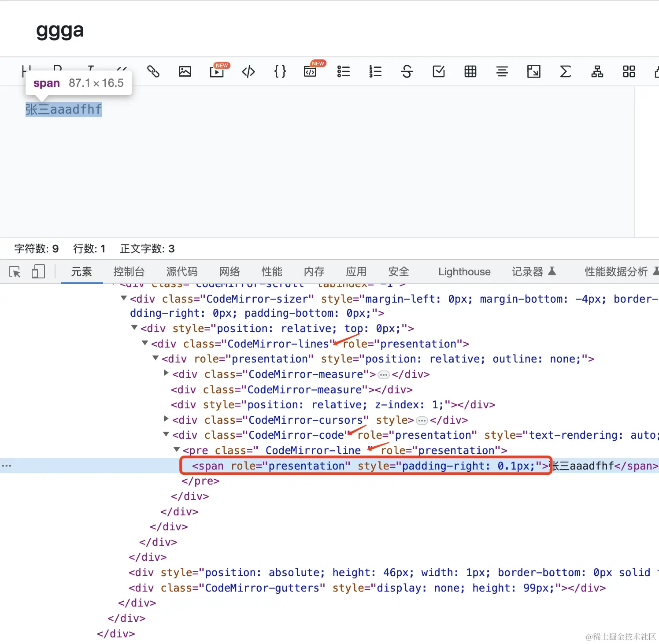Click the article title field 'ggga'
This screenshot has width=659, height=644.
[x=60, y=31]
